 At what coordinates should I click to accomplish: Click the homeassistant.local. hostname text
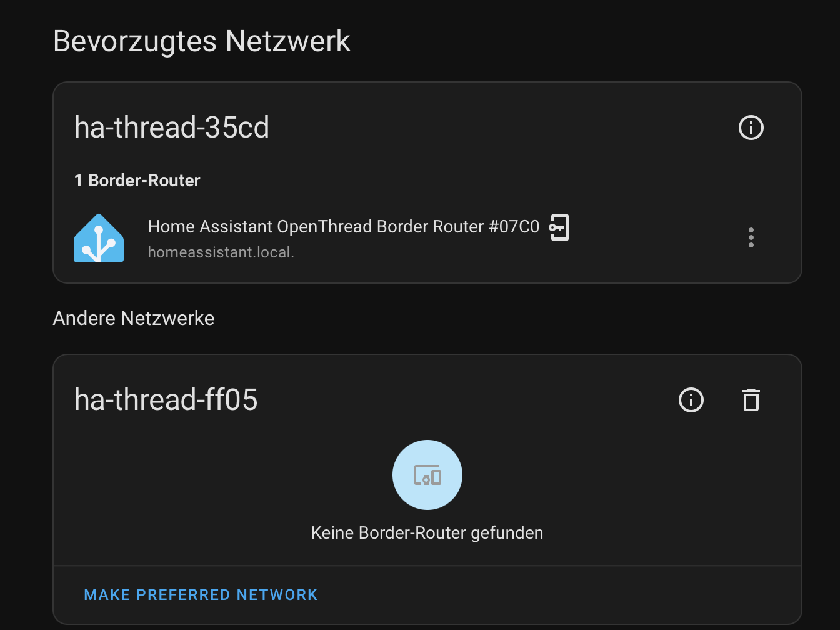click(221, 252)
